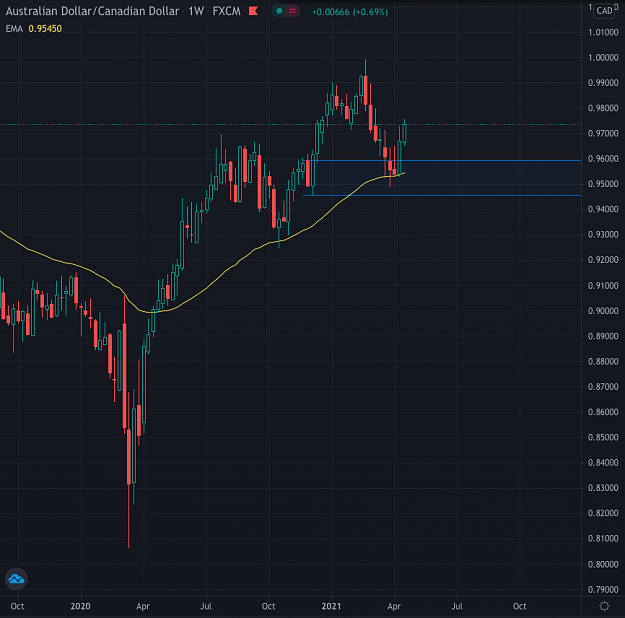Click the 1.00000 price axis label

click(603, 58)
